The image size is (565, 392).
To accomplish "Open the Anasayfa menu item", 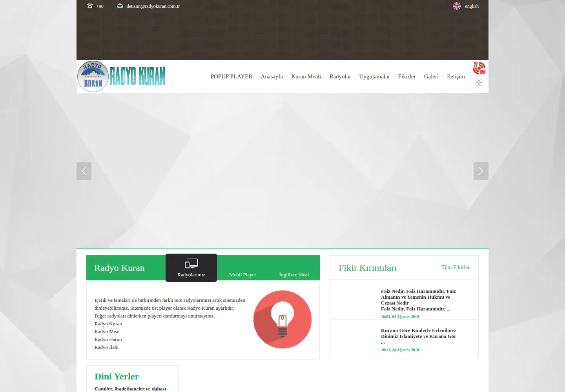I will (272, 76).
